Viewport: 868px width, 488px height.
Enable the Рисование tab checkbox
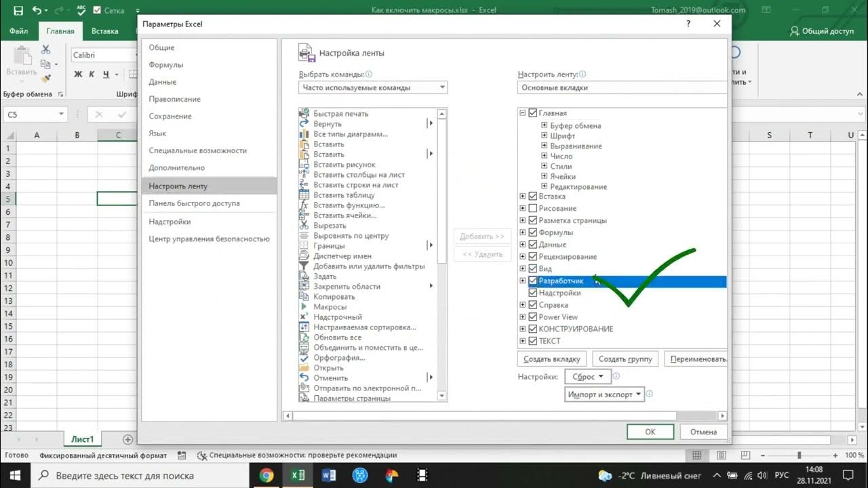tap(532, 208)
